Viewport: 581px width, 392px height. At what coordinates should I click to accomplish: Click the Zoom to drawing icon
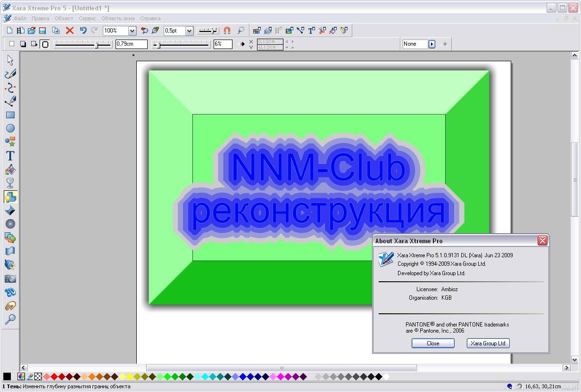point(155,31)
